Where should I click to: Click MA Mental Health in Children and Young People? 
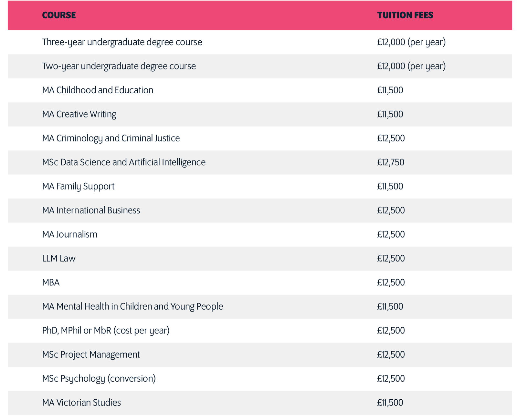tap(132, 306)
